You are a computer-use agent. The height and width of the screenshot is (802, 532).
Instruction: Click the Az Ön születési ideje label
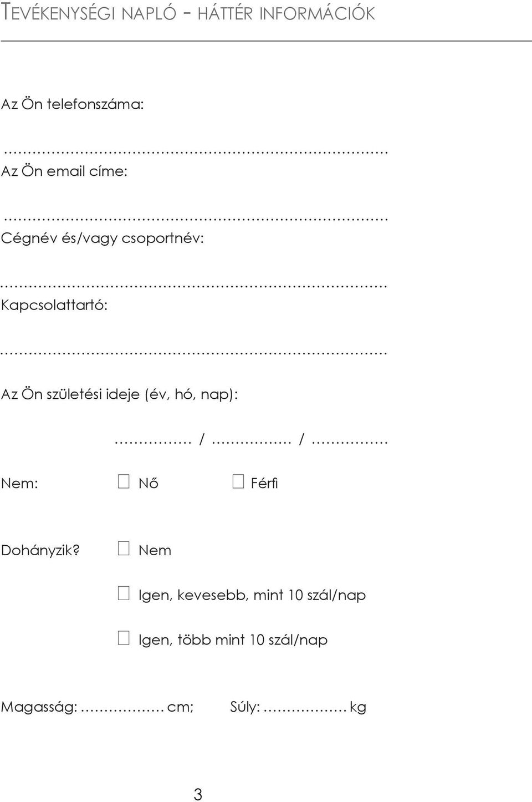point(120,394)
